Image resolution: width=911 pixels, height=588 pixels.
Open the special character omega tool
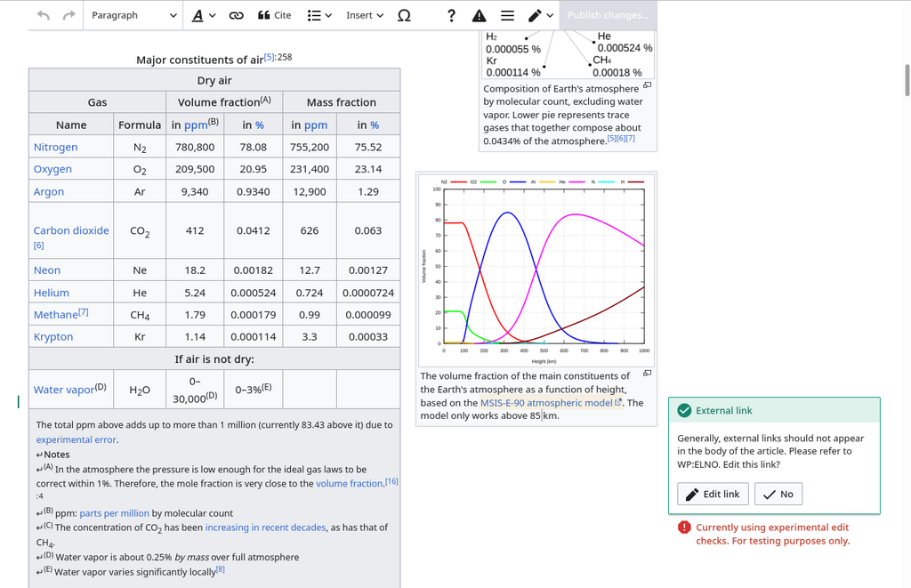(x=404, y=15)
